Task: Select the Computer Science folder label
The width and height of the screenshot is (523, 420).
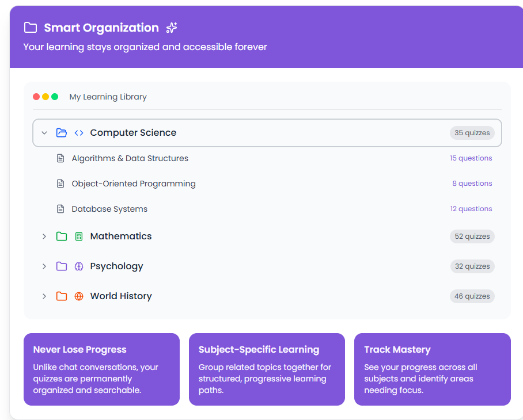Action: [x=133, y=132]
